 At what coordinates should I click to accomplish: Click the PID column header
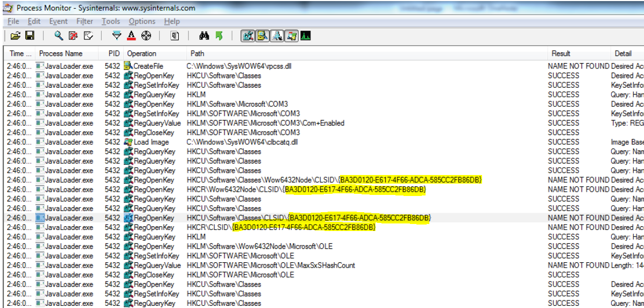[x=112, y=53]
